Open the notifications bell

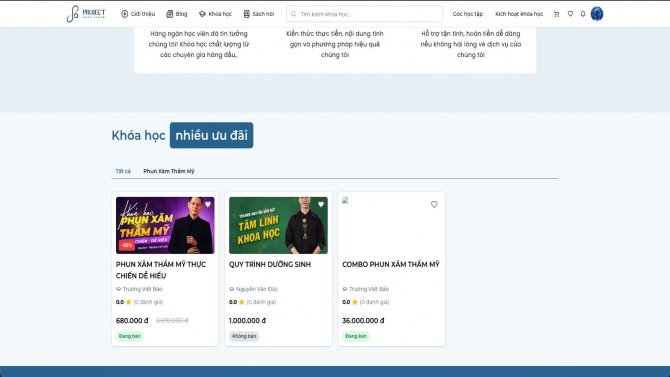[x=582, y=14]
